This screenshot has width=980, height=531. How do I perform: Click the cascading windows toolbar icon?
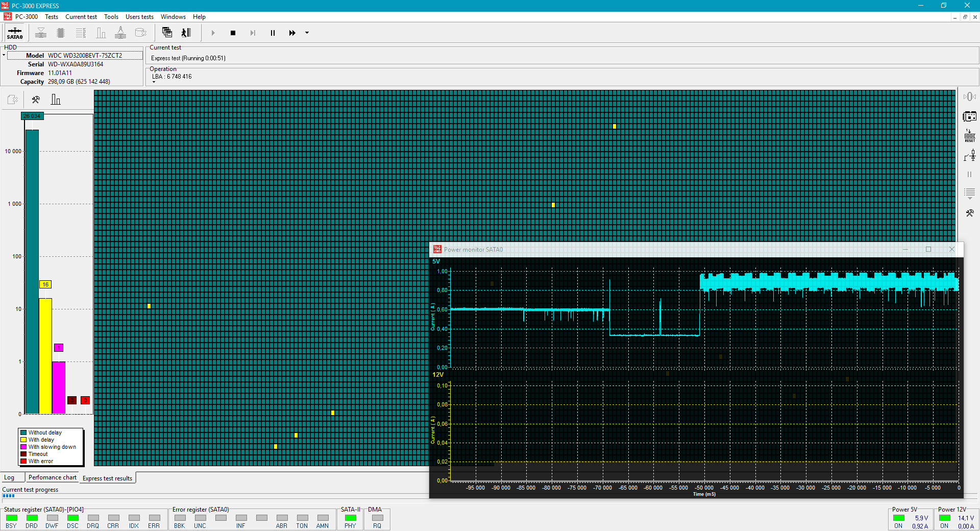point(167,33)
